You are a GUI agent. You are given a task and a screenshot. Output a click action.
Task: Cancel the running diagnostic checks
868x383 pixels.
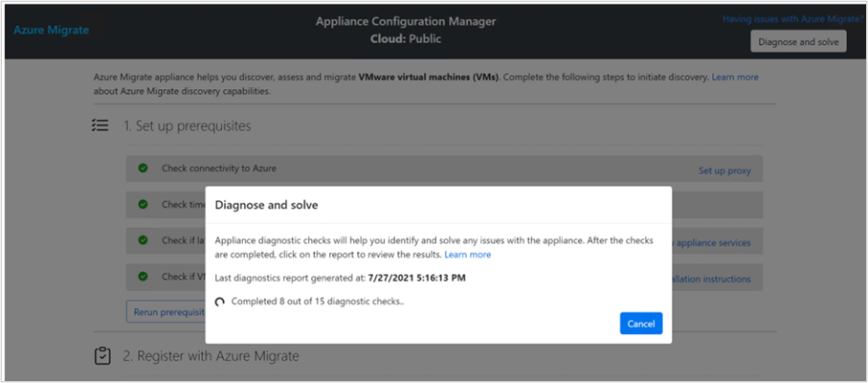640,324
